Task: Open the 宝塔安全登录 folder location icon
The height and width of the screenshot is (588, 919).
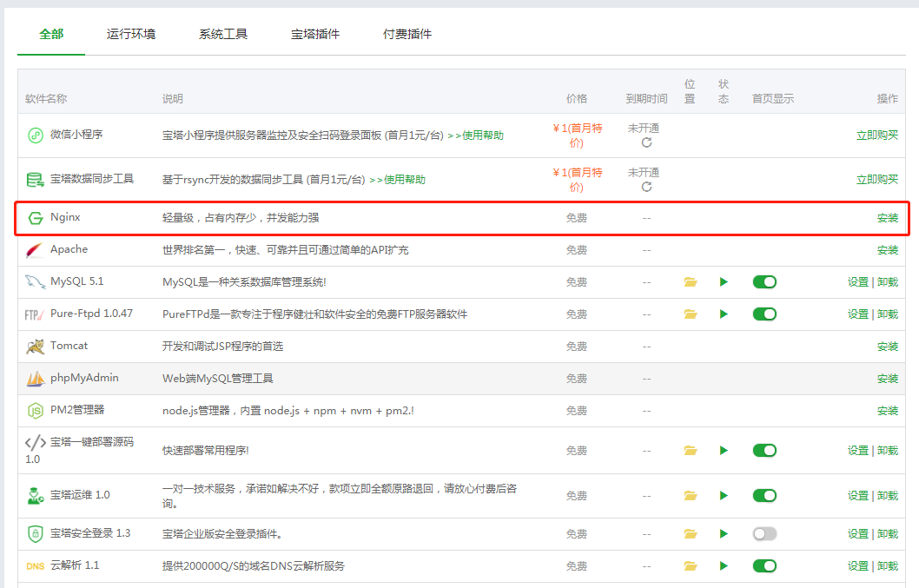Action: [691, 534]
